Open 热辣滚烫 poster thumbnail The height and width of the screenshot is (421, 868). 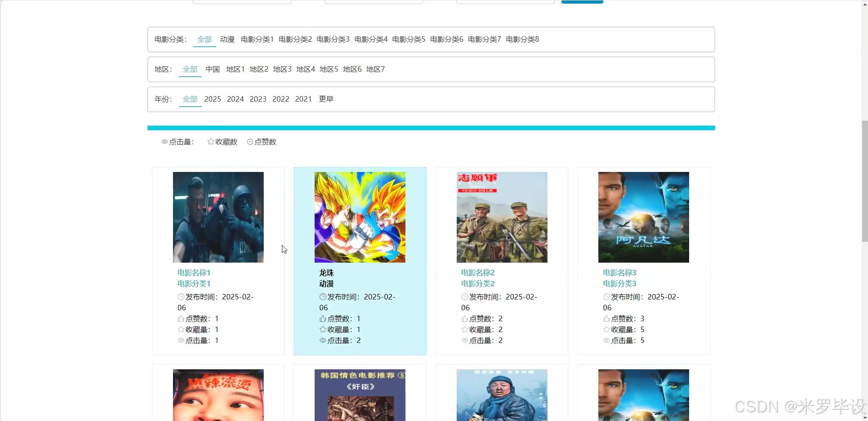click(218, 395)
